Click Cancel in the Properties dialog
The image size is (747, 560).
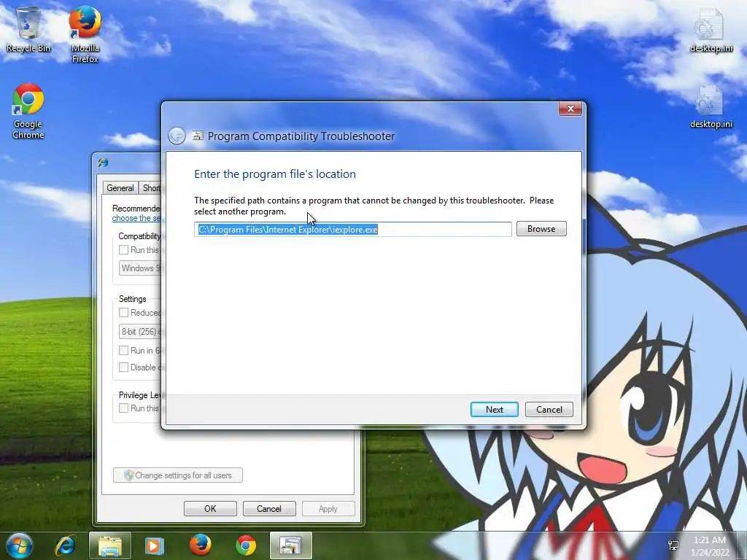coord(269,508)
